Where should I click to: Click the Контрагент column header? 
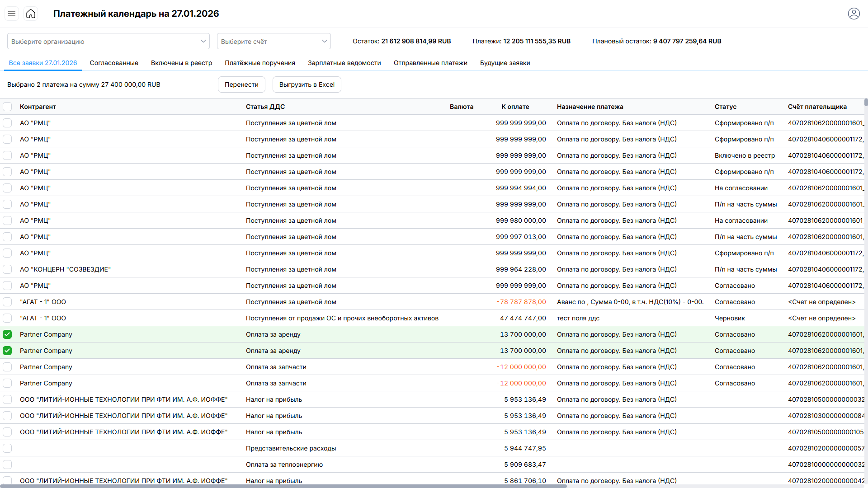pos(38,107)
